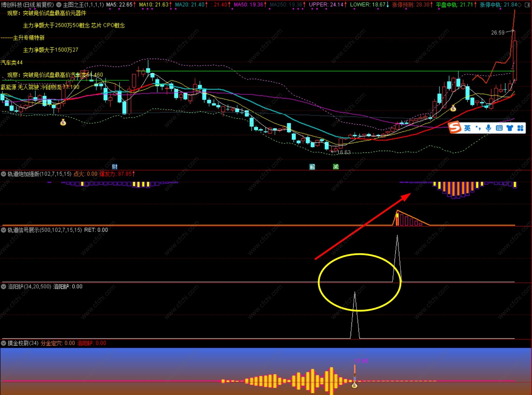Open Sogou skin shop shirt icon
Viewport: 532px width, 395px height.
pyautogui.click(x=510, y=128)
